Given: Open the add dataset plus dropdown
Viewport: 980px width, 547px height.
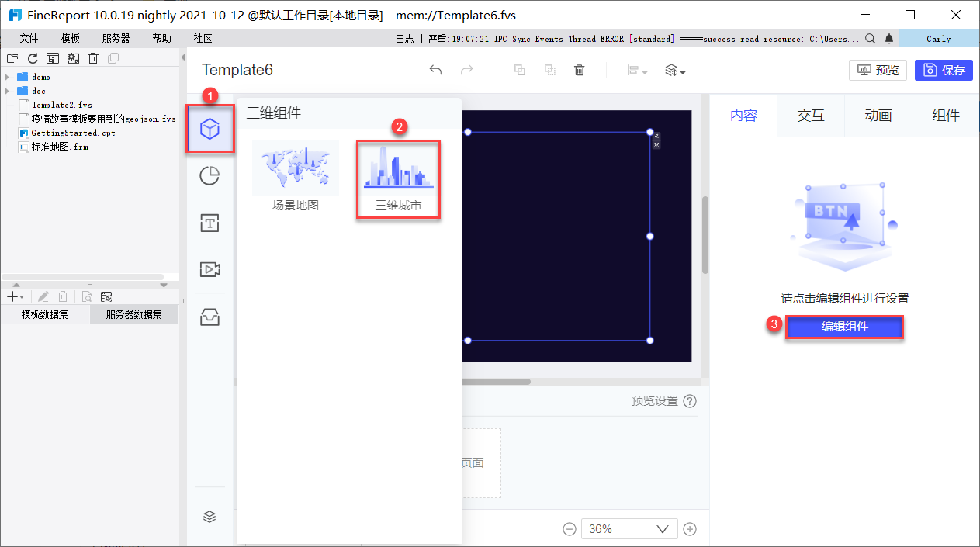Looking at the screenshot, I should tap(15, 296).
